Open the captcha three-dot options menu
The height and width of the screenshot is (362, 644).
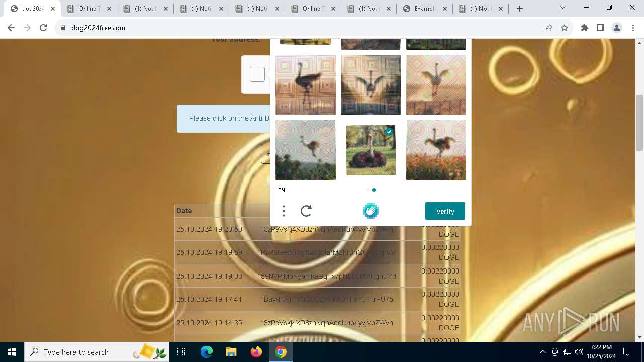[284, 211]
